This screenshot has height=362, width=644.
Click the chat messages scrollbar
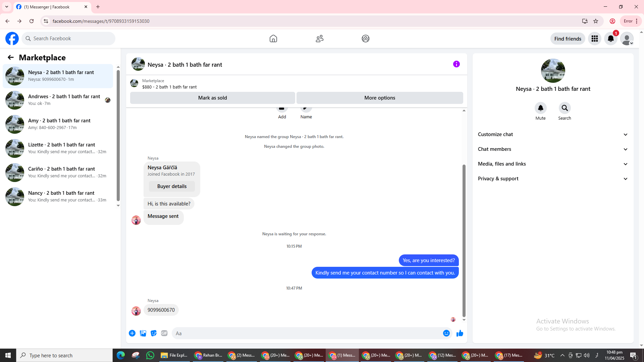click(x=464, y=240)
